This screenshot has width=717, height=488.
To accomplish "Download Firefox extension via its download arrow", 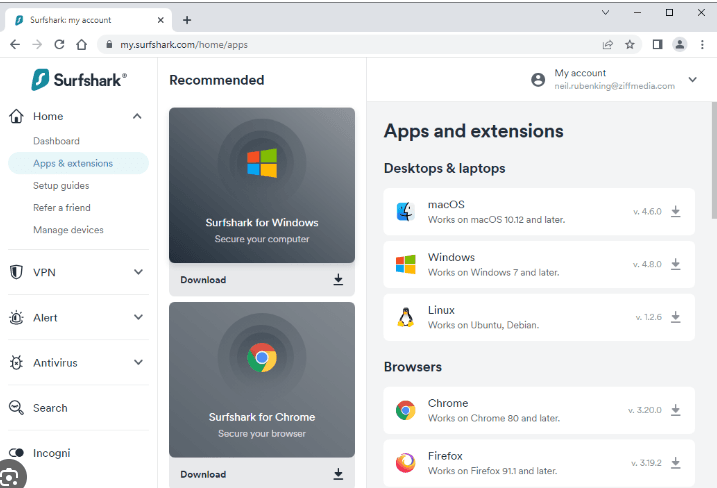I will click(x=675, y=463).
